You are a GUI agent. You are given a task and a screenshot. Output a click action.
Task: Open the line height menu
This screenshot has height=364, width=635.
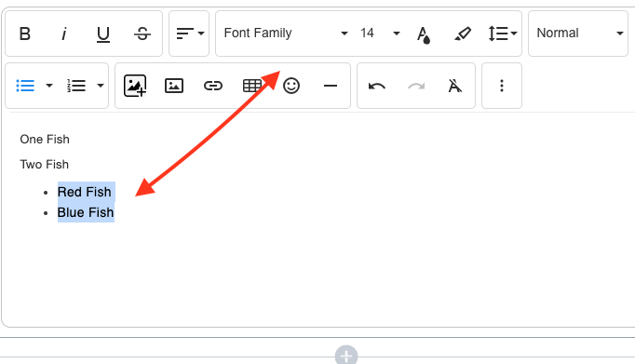click(x=502, y=34)
